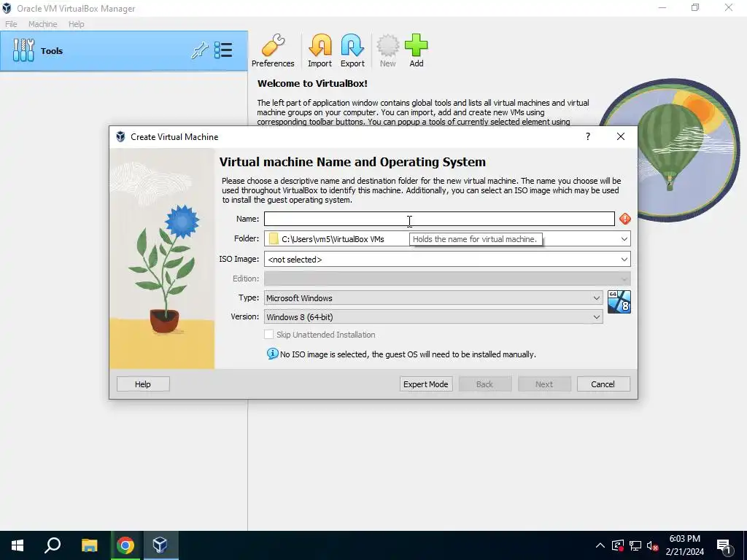Click the VirtualBox icon in the title bar
Image resolution: width=747 pixels, height=560 pixels.
pos(7,8)
